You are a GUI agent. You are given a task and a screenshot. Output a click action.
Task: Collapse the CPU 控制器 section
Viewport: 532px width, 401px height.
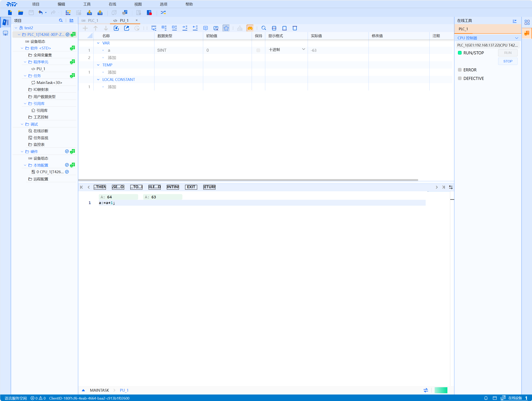516,38
